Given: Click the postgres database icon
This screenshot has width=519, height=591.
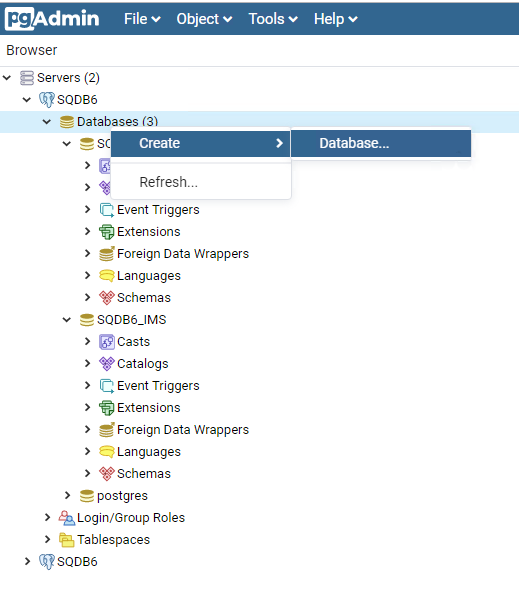Looking at the screenshot, I should point(87,496).
